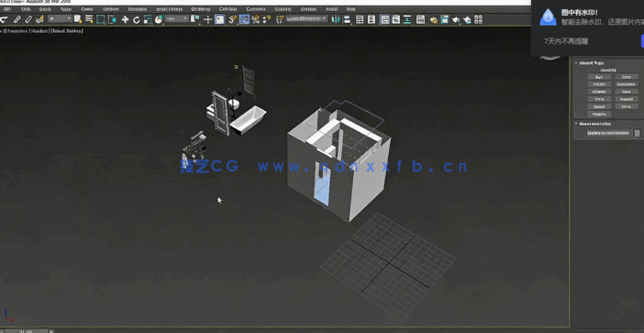Open the Modifiers menu

tap(111, 9)
